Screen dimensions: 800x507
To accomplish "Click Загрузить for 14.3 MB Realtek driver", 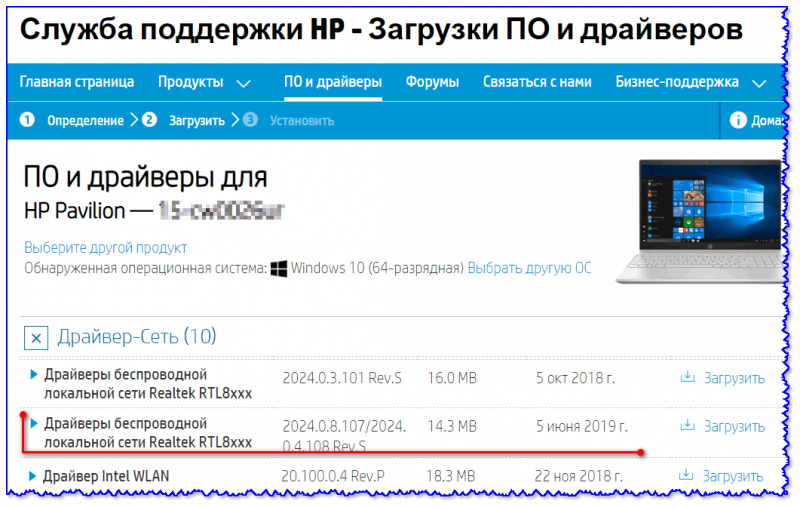I will click(x=734, y=427).
